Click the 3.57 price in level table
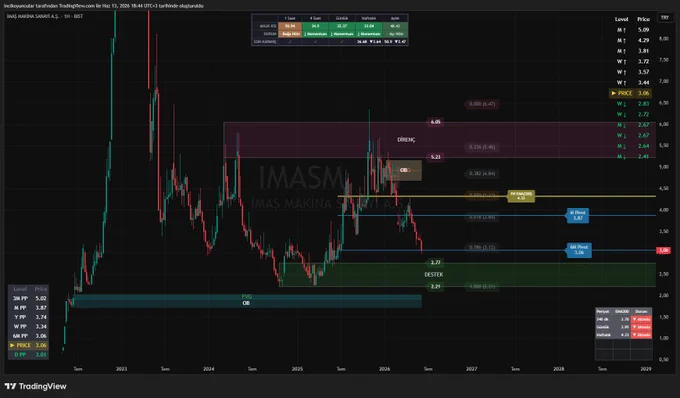 tap(643, 72)
